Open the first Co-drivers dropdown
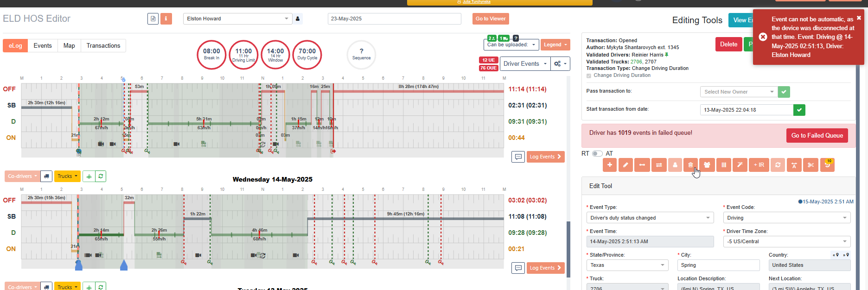868x290 pixels. (x=22, y=176)
